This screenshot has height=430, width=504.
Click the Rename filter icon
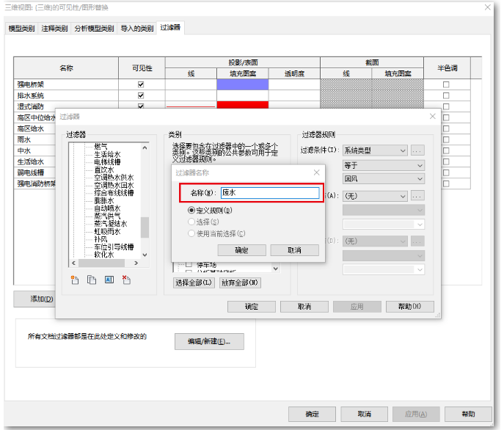pyautogui.click(x=109, y=280)
